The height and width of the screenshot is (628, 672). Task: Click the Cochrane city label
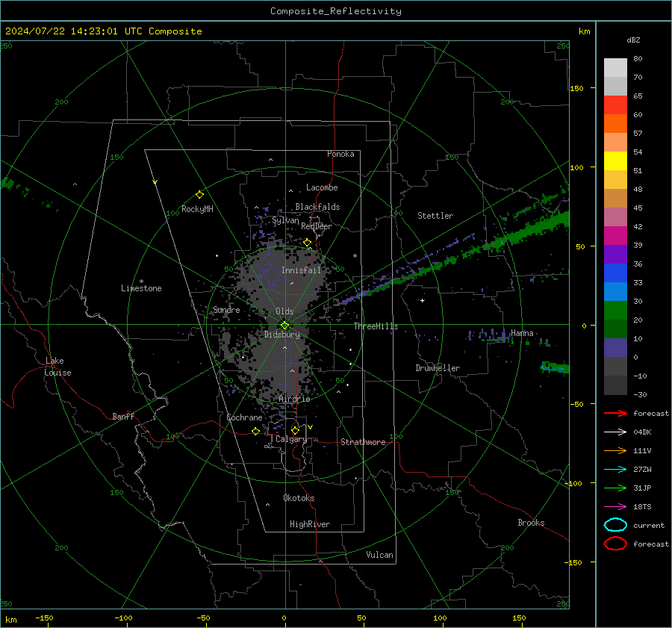[244, 417]
